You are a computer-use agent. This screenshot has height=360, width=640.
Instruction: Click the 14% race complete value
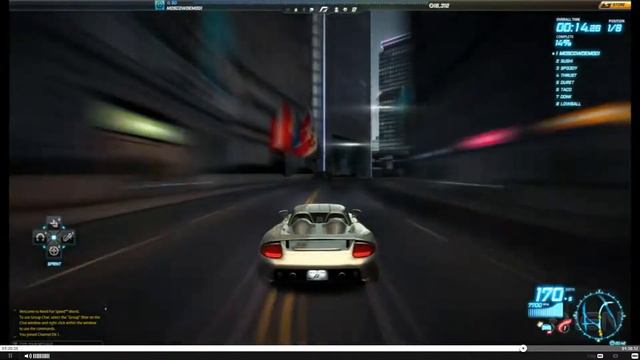pos(563,43)
